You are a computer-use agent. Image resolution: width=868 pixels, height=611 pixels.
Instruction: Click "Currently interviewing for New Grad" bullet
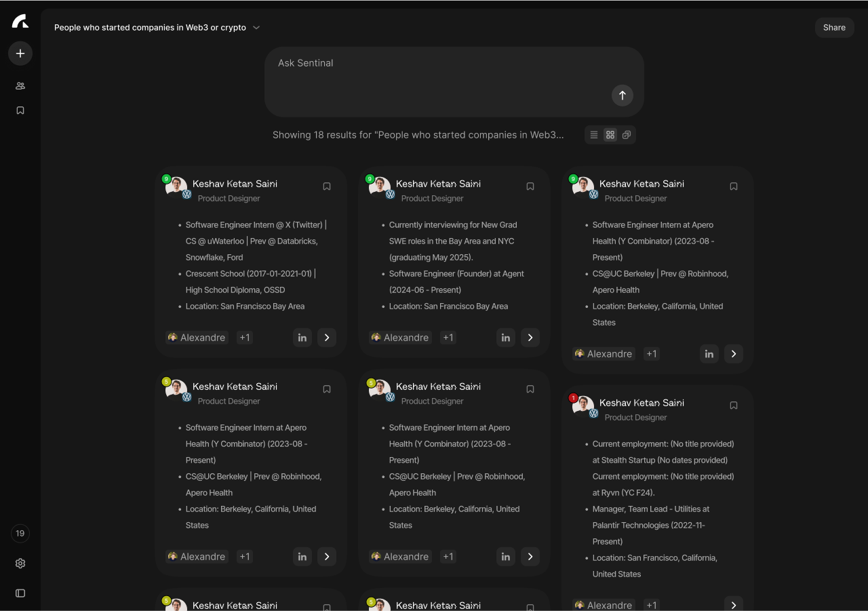pos(453,225)
